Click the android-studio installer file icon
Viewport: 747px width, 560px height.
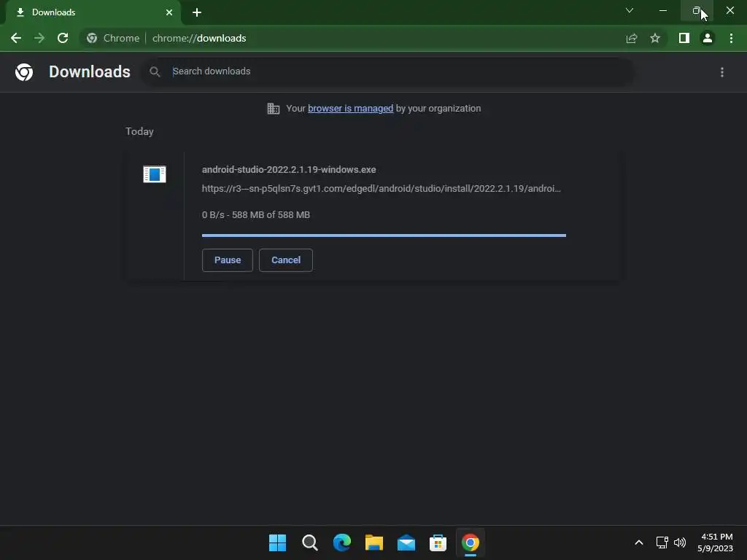155,174
